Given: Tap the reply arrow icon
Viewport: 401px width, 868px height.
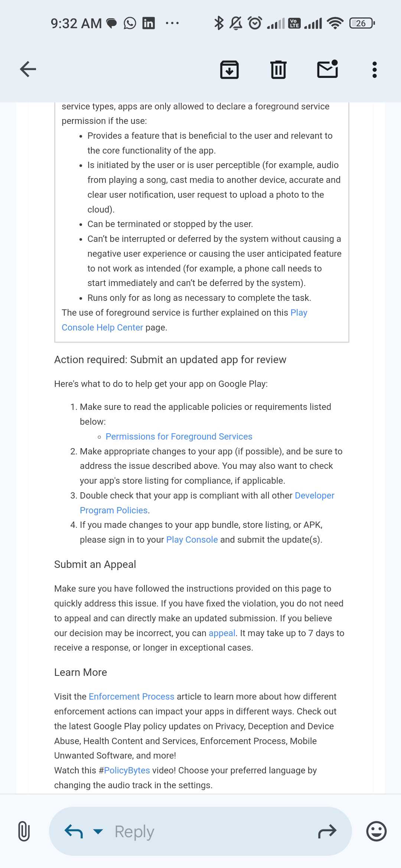Looking at the screenshot, I should (x=74, y=831).
